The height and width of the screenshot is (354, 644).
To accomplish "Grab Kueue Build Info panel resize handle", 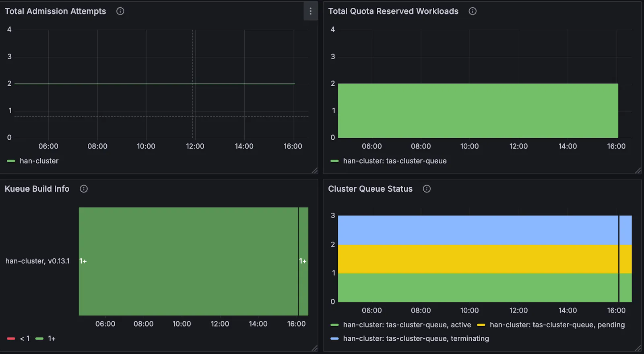I will [x=315, y=348].
